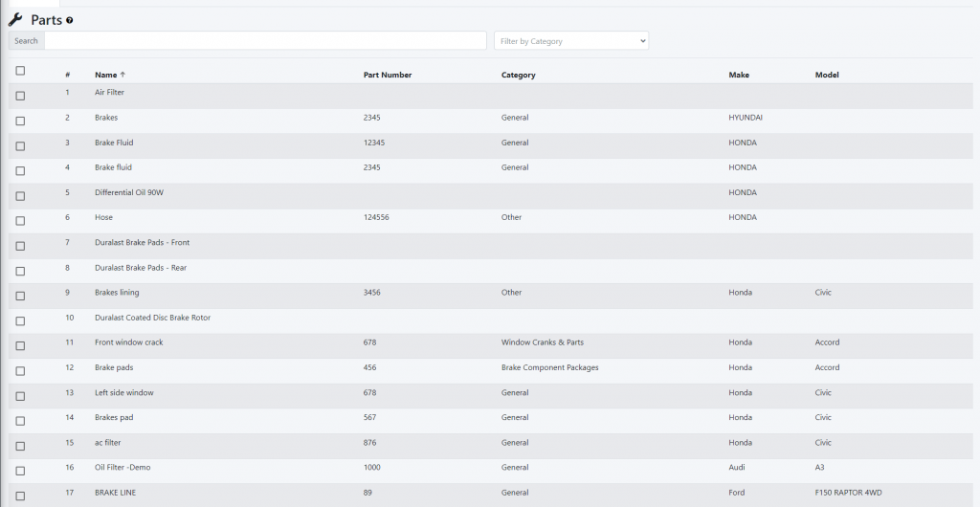Click the wrench icon beside Parts title
980x507 pixels.
pyautogui.click(x=15, y=20)
